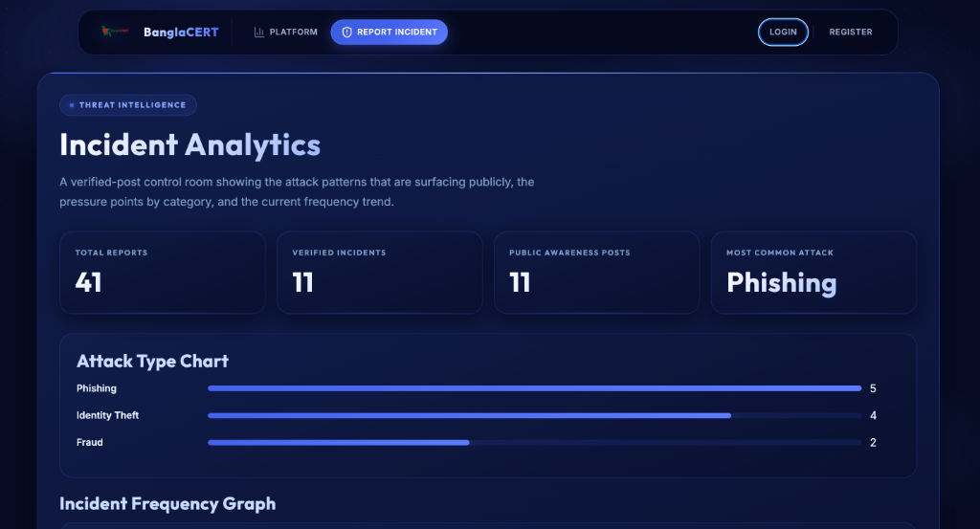Image resolution: width=980 pixels, height=529 pixels.
Task: Click the count 5 beside Phishing bar
Action: pos(873,388)
